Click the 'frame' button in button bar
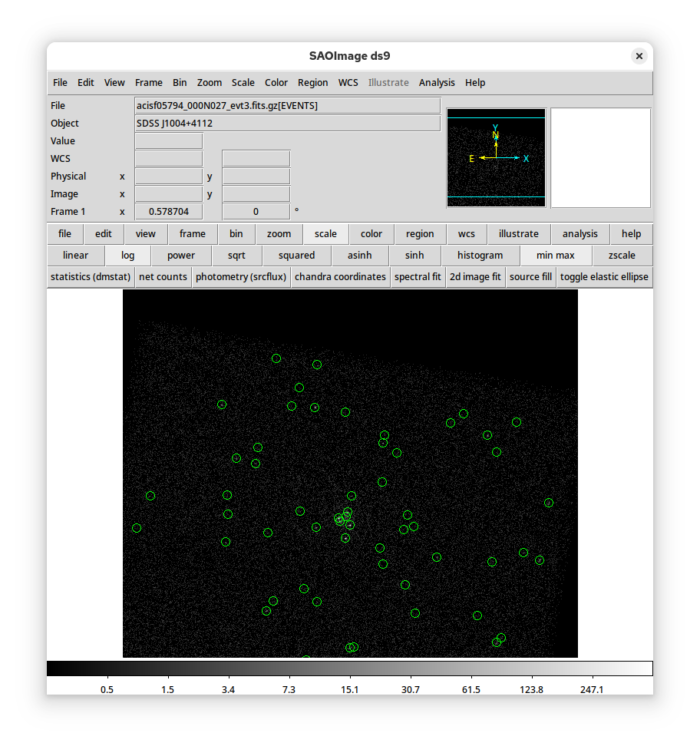The height and width of the screenshot is (746, 700). pyautogui.click(x=192, y=234)
